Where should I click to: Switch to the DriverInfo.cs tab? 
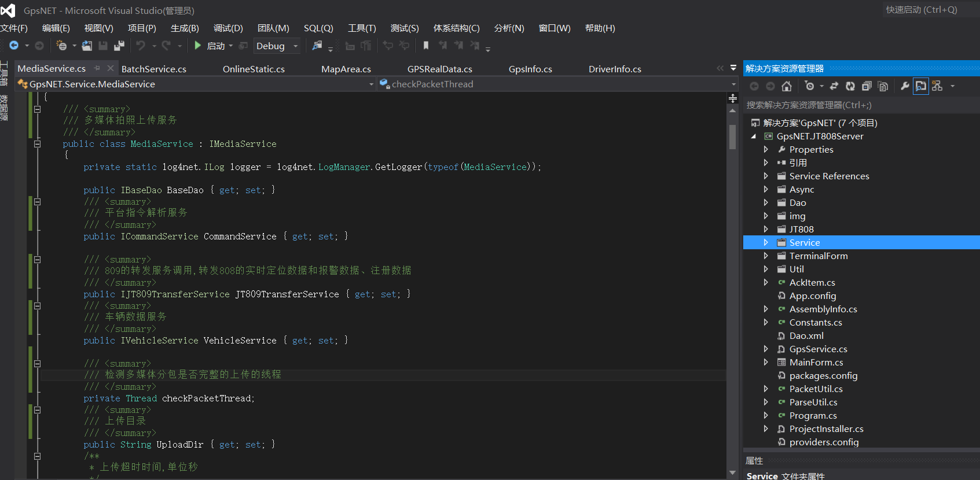[615, 69]
